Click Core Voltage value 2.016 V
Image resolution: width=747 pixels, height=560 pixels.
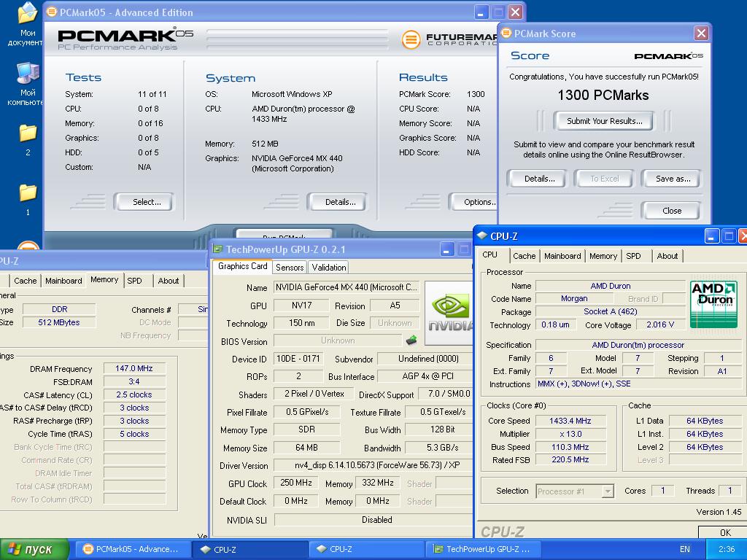coord(659,324)
